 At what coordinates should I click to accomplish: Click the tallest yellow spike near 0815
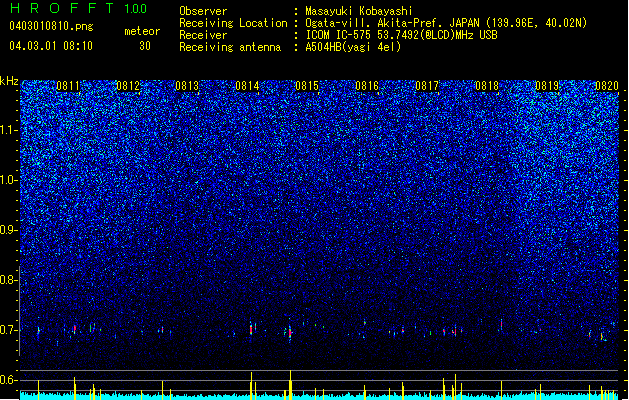290,385
